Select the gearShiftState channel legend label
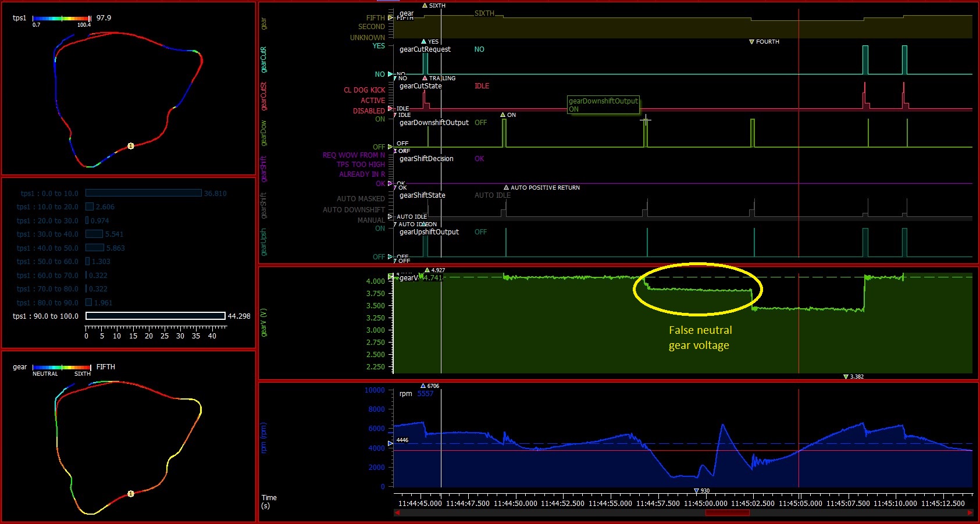Screen dimensions: 980x524 (422, 195)
